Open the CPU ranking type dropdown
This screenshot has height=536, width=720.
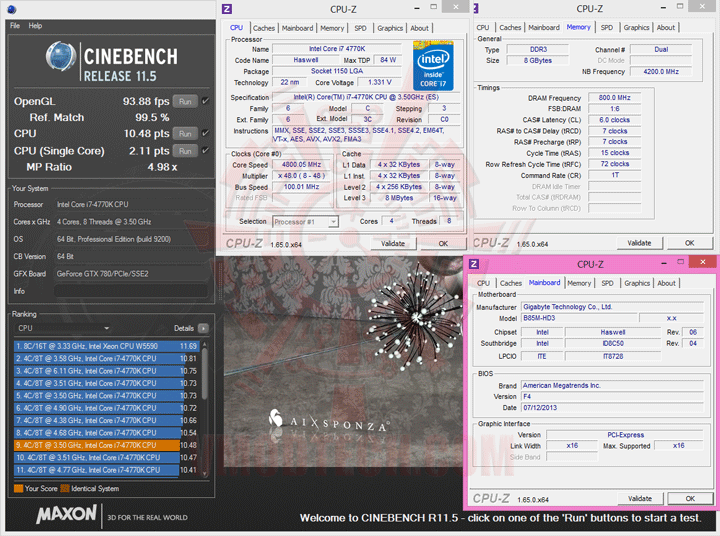(63, 328)
